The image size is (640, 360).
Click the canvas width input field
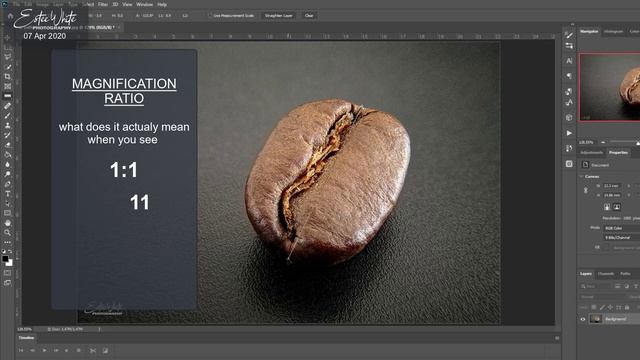612,186
